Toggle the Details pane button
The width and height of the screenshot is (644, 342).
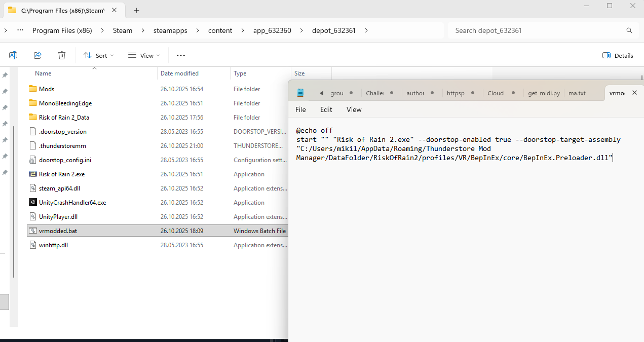[x=618, y=55]
